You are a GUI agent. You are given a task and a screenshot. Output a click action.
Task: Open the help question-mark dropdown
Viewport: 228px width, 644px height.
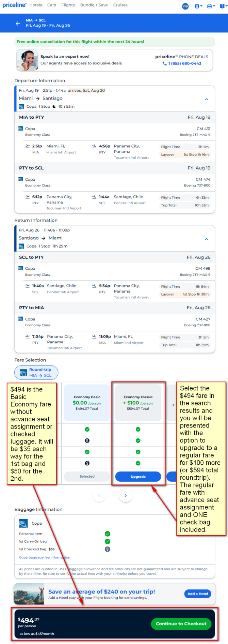coord(223,6)
